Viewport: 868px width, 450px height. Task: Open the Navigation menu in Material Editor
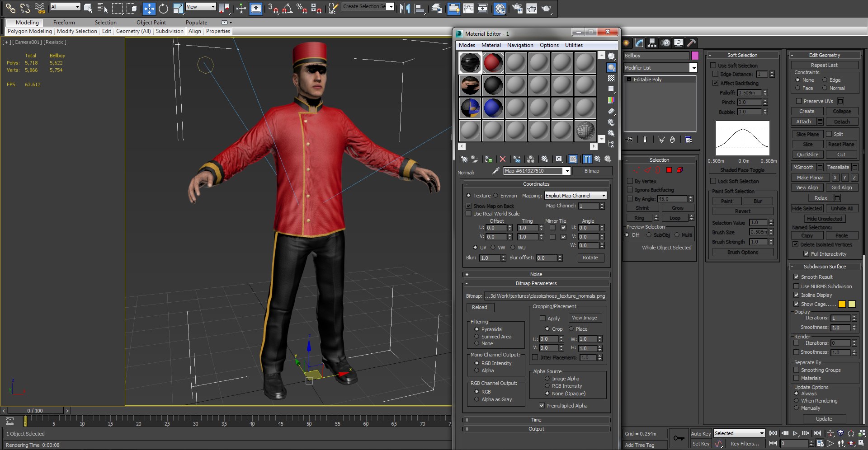tap(520, 45)
